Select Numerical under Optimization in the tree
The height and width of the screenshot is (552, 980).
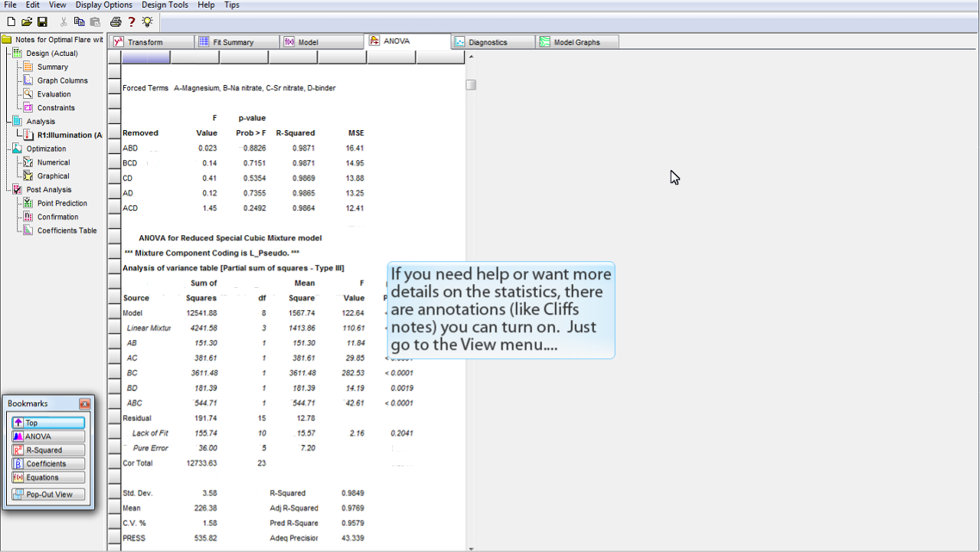click(54, 162)
